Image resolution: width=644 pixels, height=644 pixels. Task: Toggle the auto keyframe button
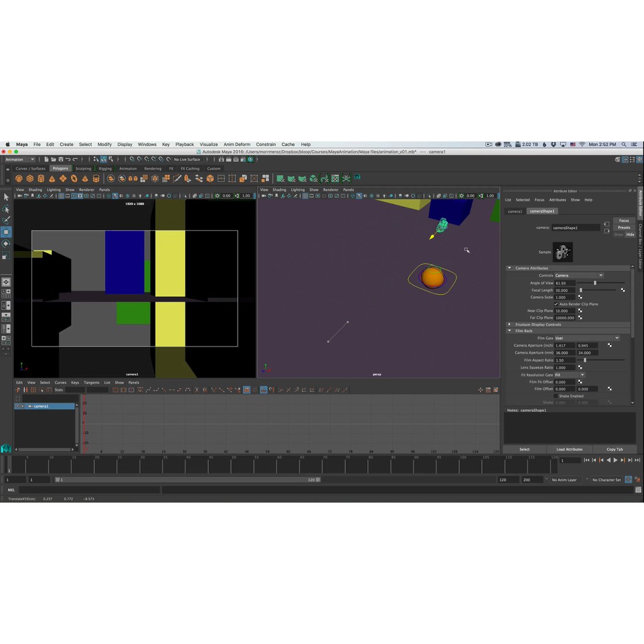(x=628, y=479)
